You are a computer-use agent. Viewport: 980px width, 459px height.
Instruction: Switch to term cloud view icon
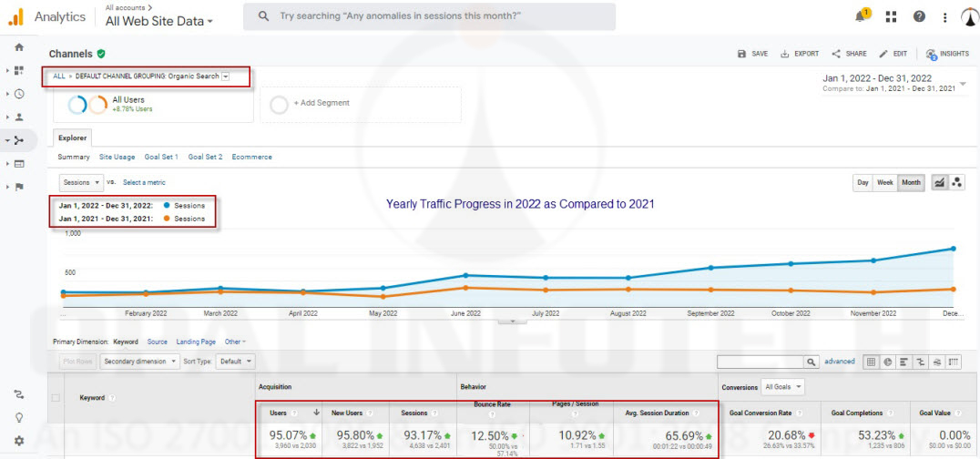pos(937,362)
